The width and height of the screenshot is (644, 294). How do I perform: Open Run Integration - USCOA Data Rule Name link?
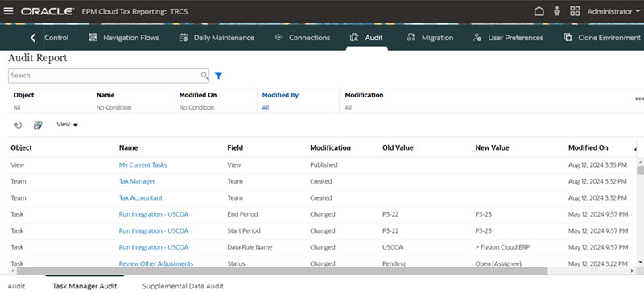click(x=154, y=247)
